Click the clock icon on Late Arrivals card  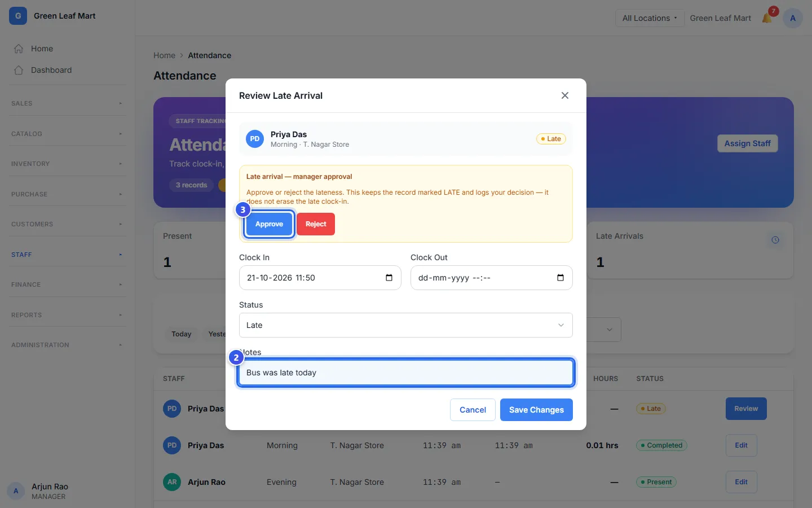(775, 240)
